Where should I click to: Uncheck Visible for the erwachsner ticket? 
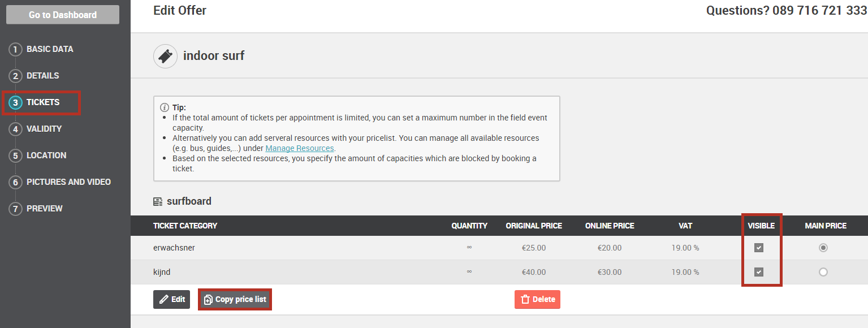coord(759,248)
